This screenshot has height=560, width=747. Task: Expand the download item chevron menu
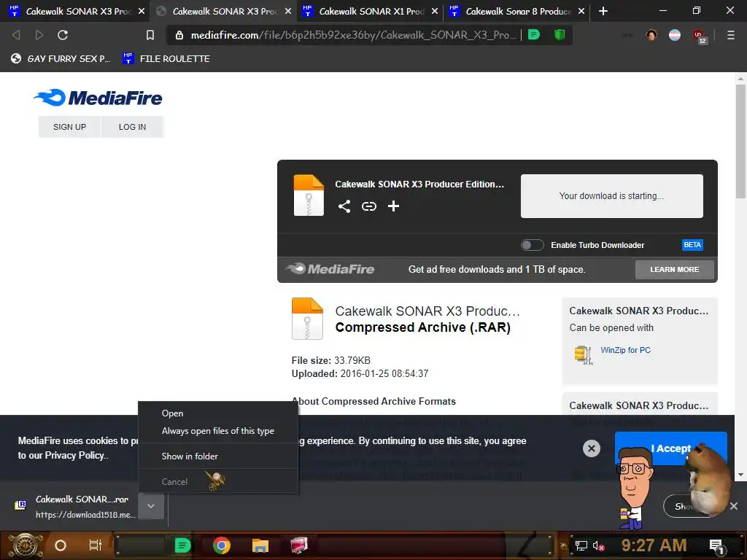151,506
